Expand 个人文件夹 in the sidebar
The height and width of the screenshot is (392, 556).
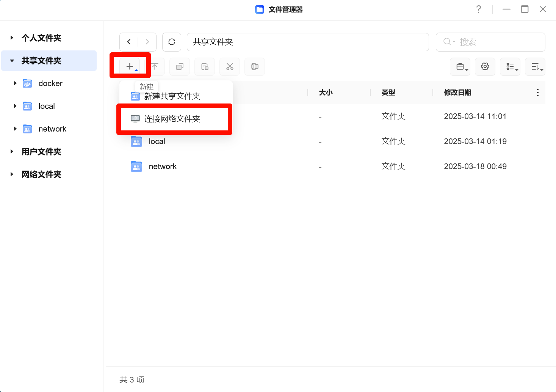tap(12, 38)
